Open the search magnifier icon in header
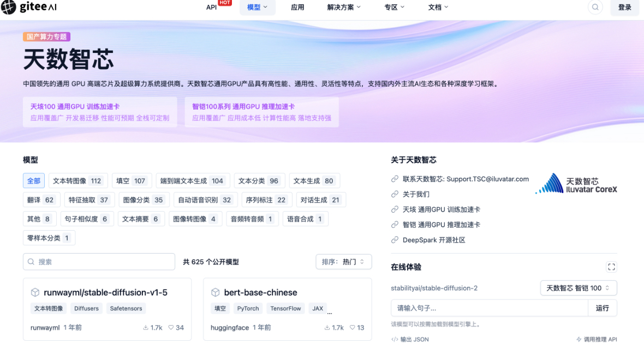The height and width of the screenshot is (355, 644). click(595, 7)
